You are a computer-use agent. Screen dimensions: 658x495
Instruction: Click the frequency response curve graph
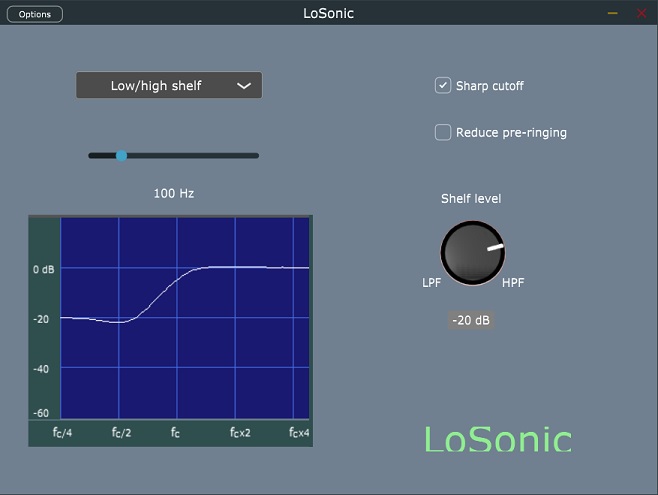point(184,317)
